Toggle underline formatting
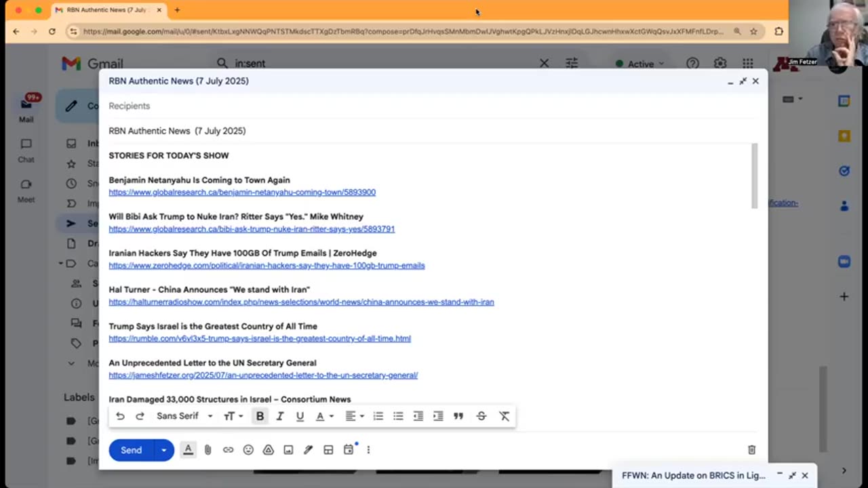 click(x=300, y=416)
